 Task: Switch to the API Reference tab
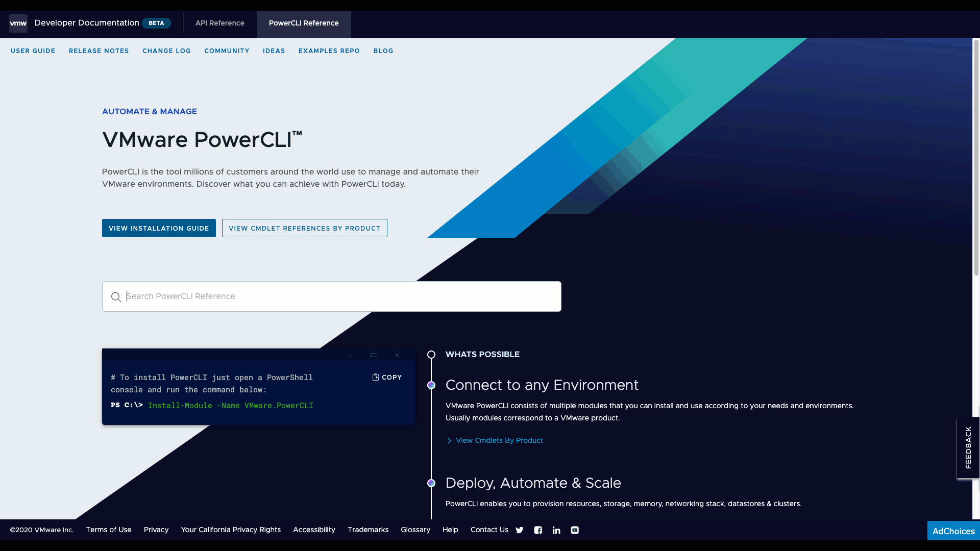click(219, 23)
